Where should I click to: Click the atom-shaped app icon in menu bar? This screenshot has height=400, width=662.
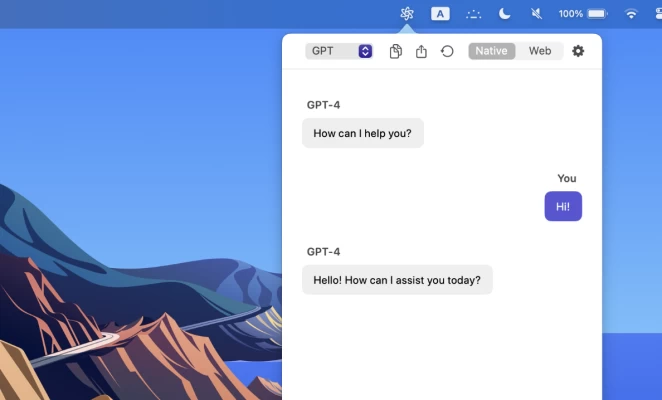click(406, 14)
